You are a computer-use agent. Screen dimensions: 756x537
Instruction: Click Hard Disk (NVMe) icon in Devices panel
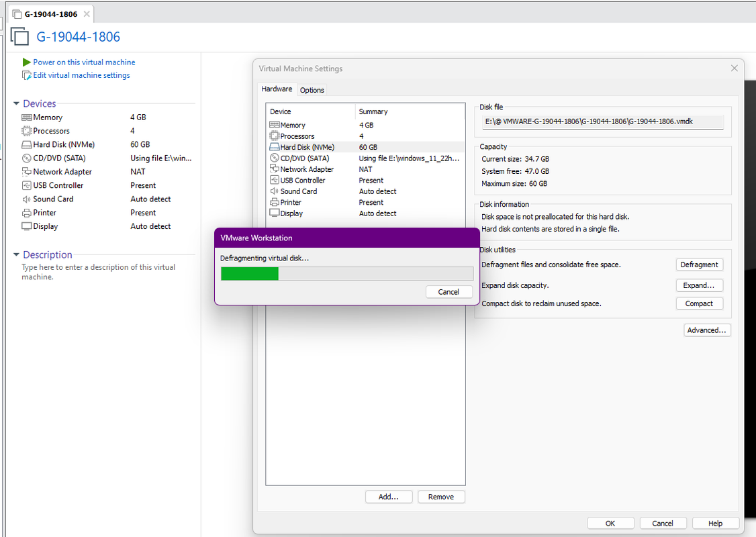point(26,144)
